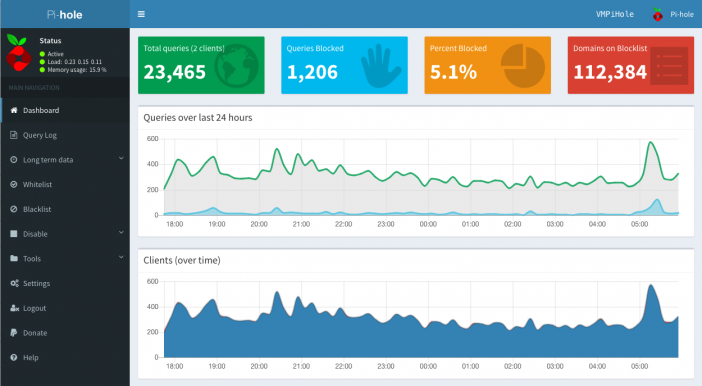The height and width of the screenshot is (386, 702).
Task: Open the Help link in sidebar
Action: (65, 357)
